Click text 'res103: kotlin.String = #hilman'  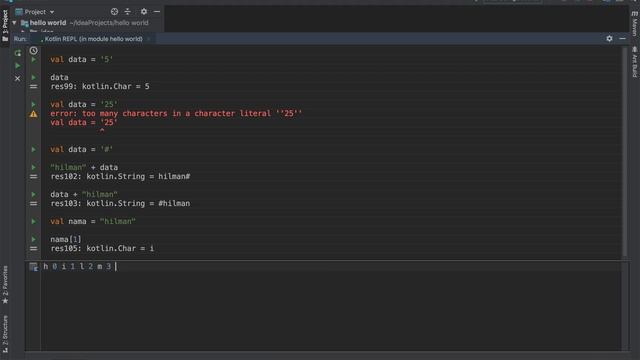coord(120,204)
